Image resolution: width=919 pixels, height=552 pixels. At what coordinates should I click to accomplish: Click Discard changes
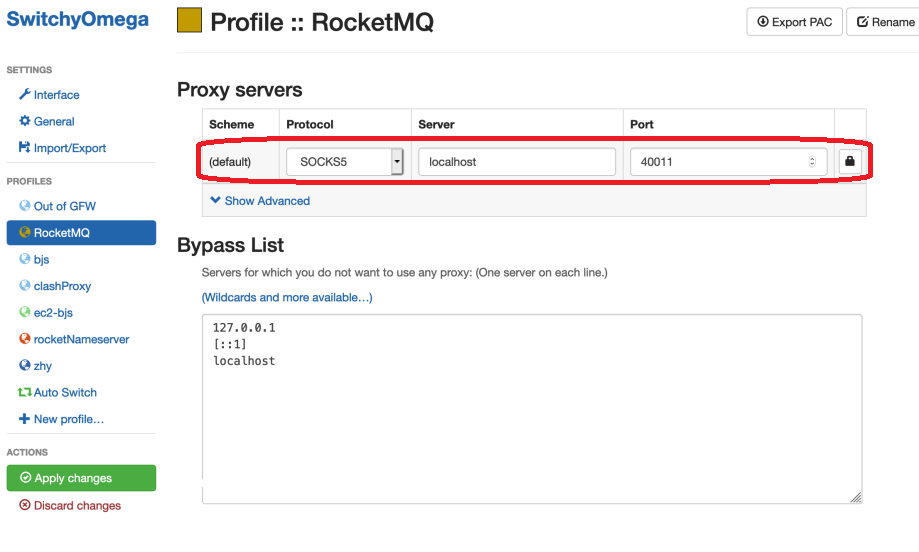click(77, 506)
